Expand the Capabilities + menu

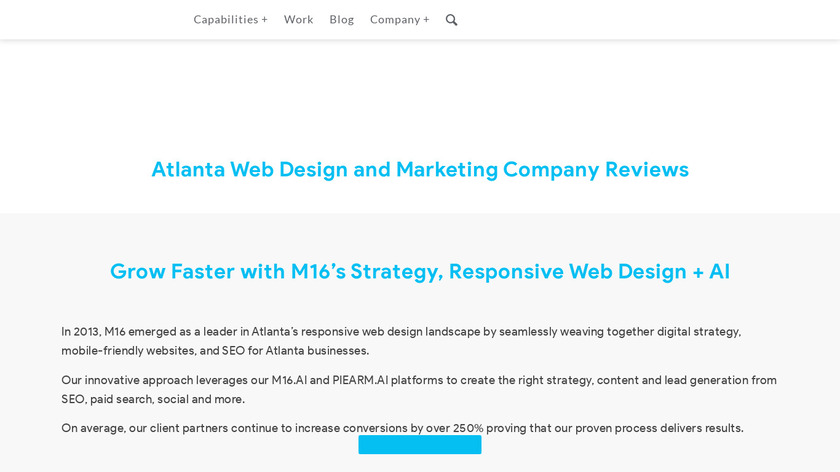[230, 19]
